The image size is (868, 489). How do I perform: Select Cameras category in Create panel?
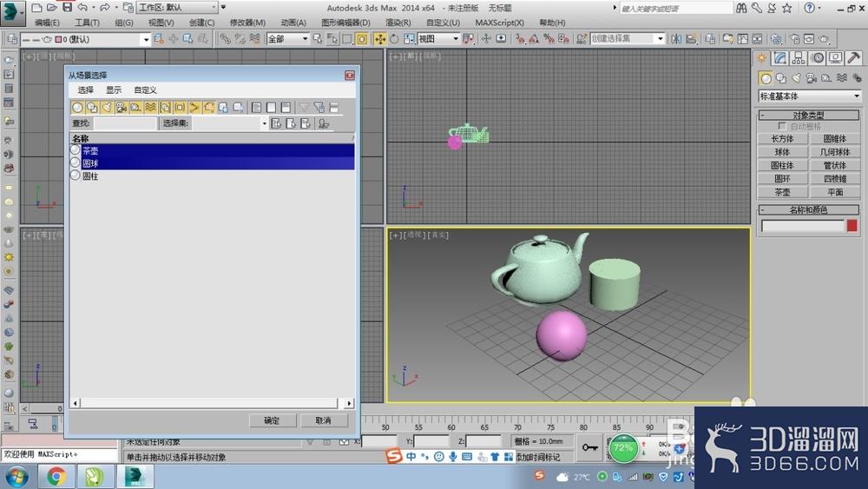(812, 78)
